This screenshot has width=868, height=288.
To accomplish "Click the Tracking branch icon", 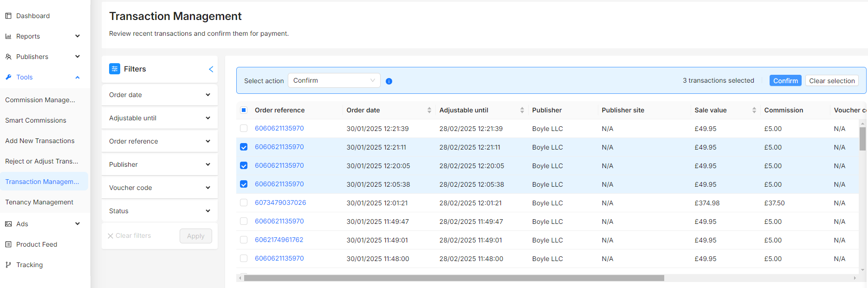I will pos(8,265).
